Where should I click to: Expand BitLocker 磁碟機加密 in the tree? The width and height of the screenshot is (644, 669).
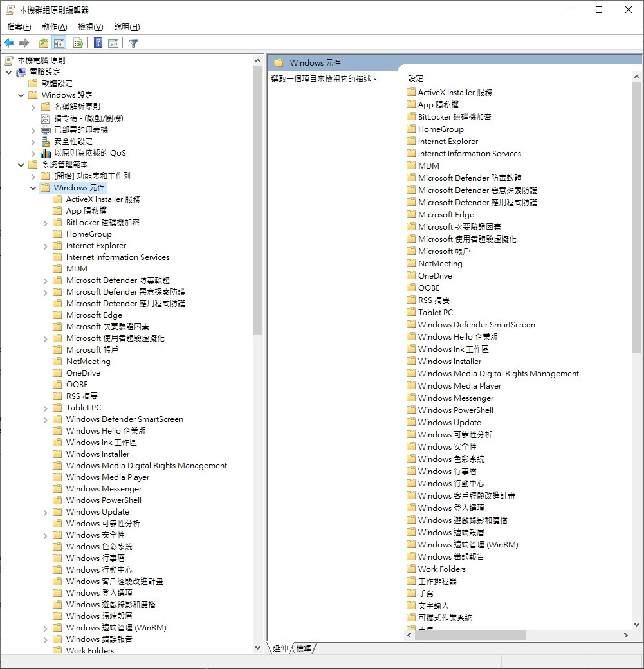coord(46,223)
